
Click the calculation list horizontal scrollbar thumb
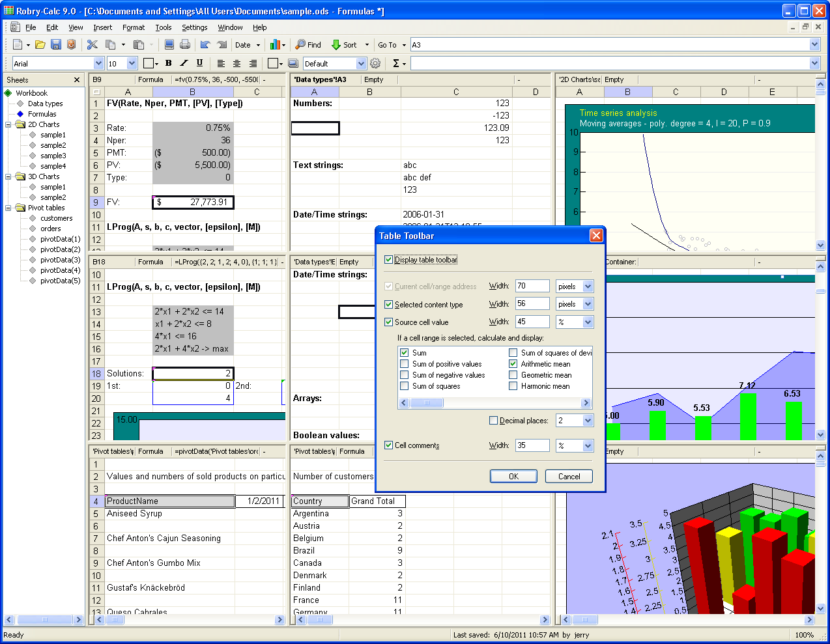[427, 403]
